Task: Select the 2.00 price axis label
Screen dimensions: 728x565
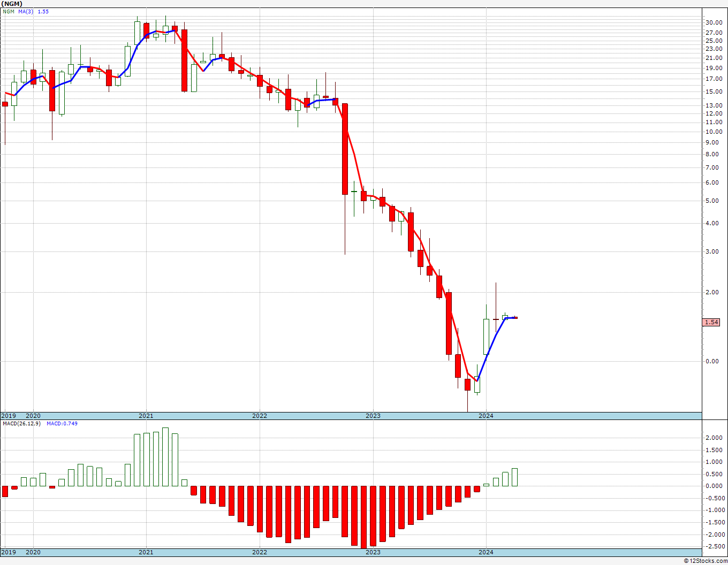Action: pyautogui.click(x=712, y=292)
